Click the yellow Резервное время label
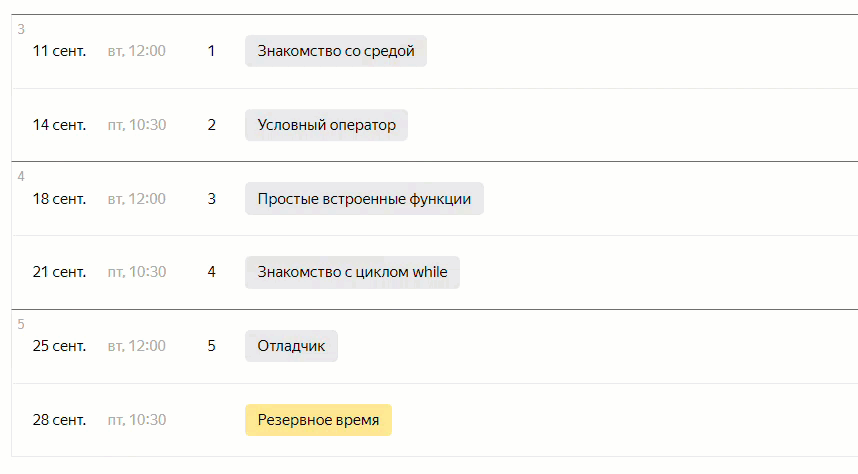This screenshot has height=474, width=858. tap(318, 420)
